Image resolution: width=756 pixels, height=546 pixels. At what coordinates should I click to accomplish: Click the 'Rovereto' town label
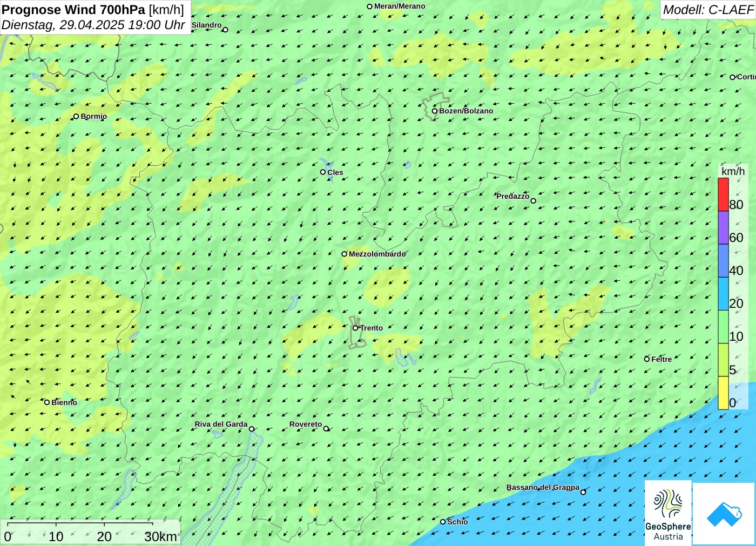[x=306, y=424]
